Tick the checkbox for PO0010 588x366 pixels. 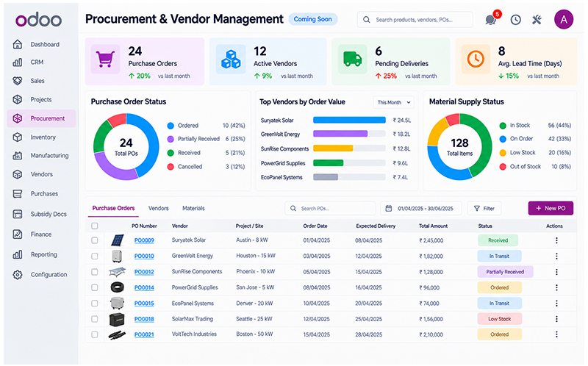(x=95, y=256)
